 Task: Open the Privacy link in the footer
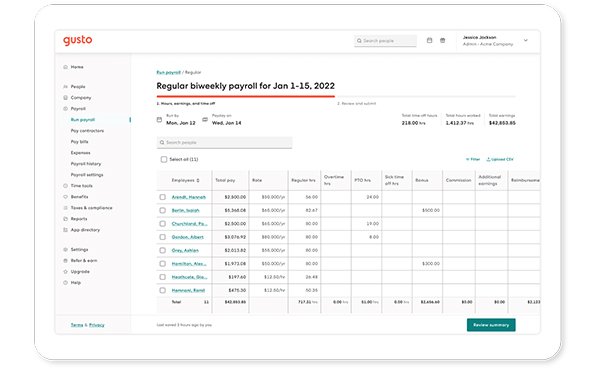pos(97,325)
